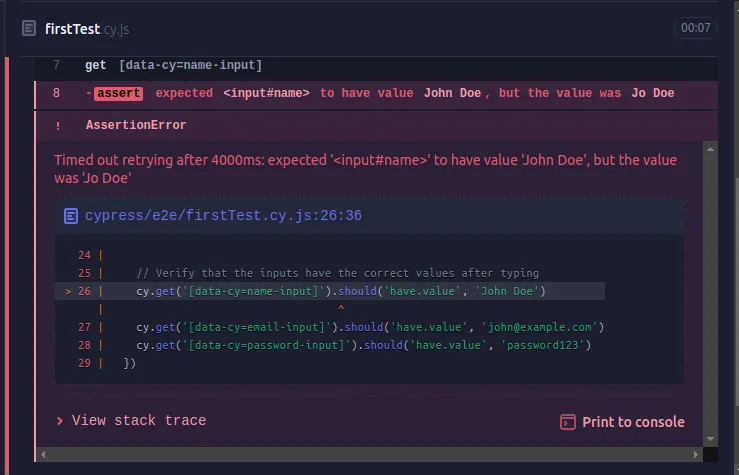Click the red assert label
This screenshot has width=739, height=475.
click(118, 93)
